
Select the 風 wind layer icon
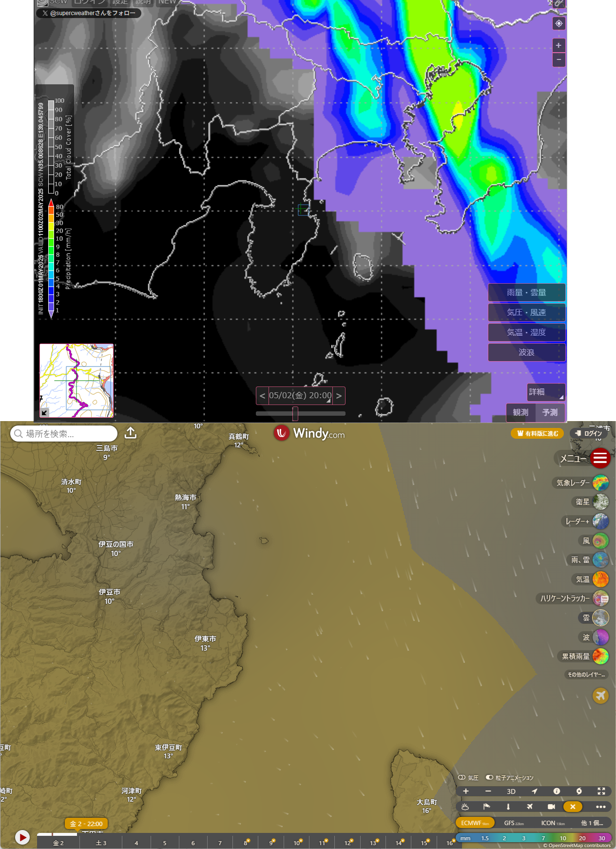point(600,540)
